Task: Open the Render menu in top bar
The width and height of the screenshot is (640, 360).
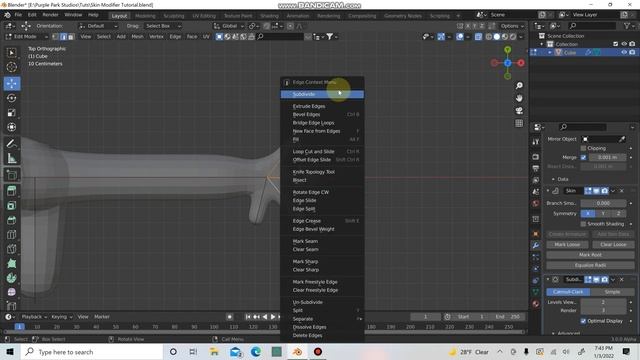Action: coord(51,15)
